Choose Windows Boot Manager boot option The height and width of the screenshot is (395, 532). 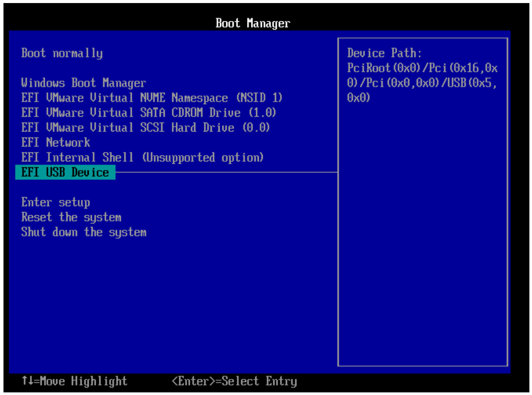[x=84, y=83]
